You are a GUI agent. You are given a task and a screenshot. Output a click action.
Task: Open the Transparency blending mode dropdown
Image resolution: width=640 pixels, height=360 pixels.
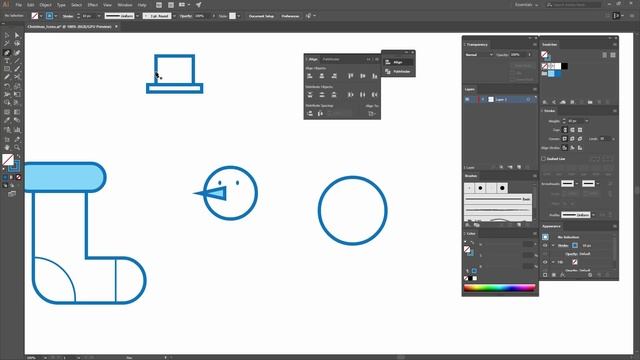point(479,55)
